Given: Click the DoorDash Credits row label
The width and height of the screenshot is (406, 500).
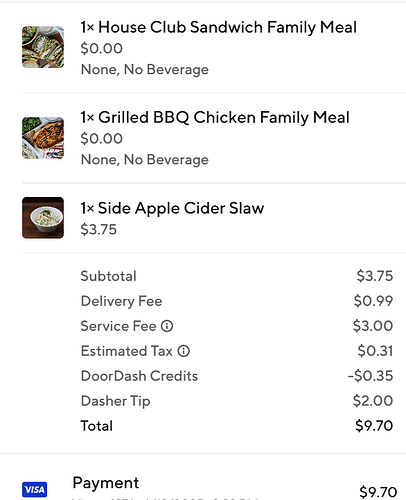Looking at the screenshot, I should [139, 376].
